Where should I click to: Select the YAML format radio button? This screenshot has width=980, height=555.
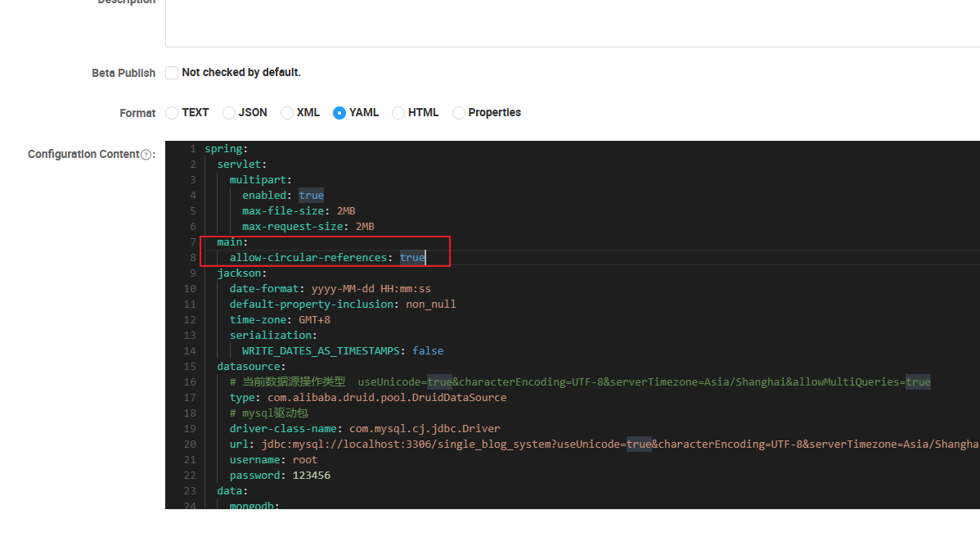click(x=339, y=113)
